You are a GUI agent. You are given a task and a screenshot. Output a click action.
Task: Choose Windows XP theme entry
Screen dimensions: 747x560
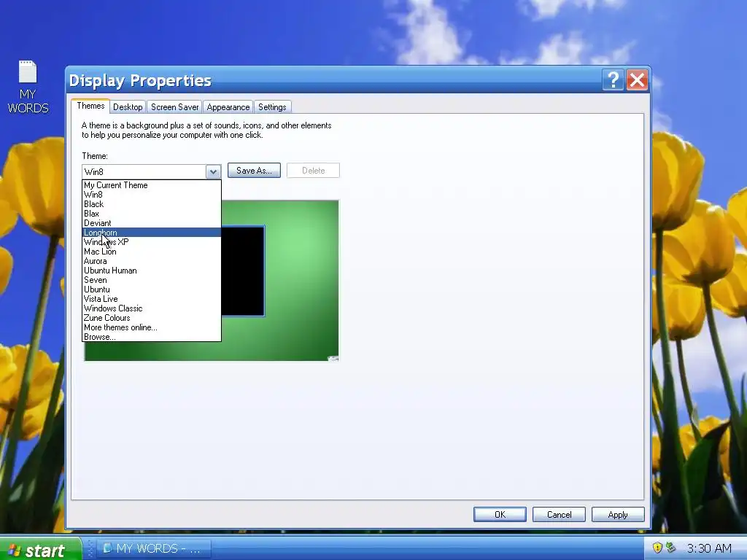pyautogui.click(x=152, y=242)
